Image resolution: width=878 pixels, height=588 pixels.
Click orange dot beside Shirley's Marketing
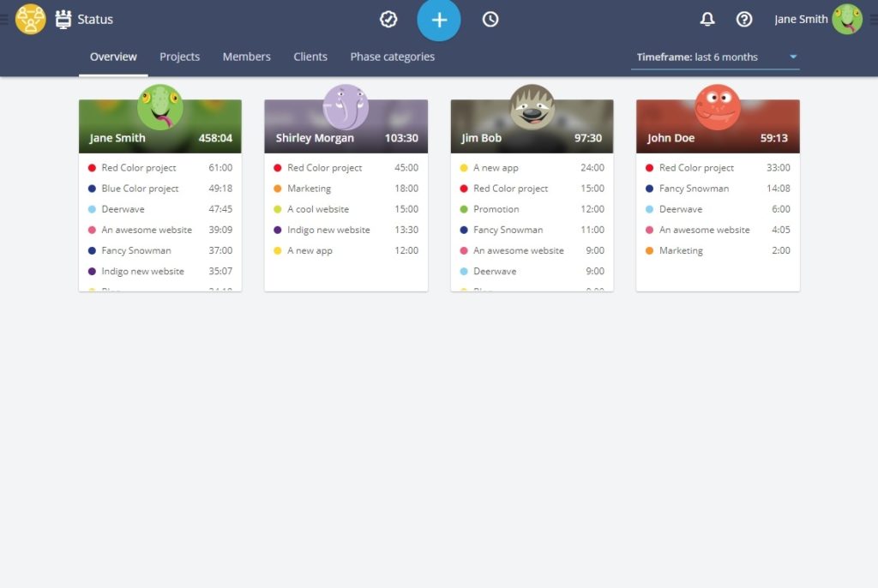point(277,189)
